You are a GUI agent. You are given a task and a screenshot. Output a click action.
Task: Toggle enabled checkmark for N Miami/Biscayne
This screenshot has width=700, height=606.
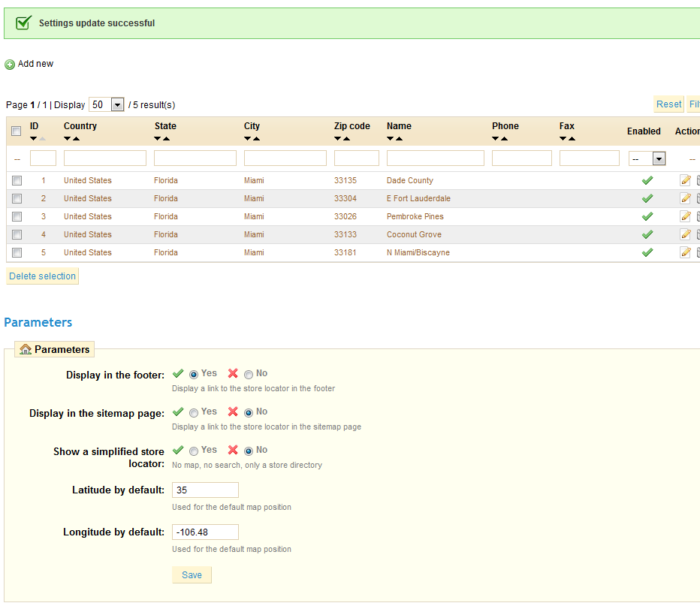(647, 252)
